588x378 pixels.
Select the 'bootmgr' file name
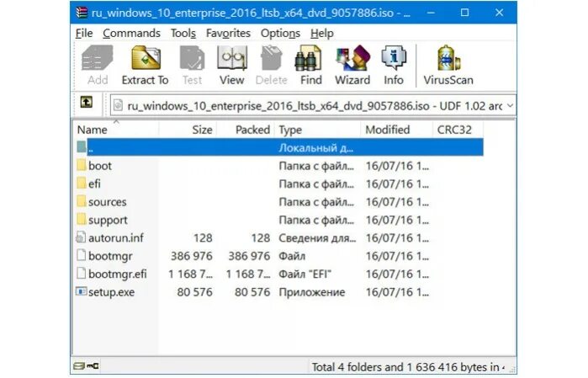(110, 256)
